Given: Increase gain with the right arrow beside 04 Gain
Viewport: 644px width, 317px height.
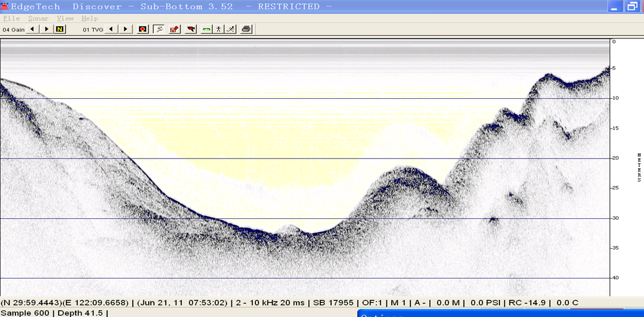Looking at the screenshot, I should (x=47, y=29).
